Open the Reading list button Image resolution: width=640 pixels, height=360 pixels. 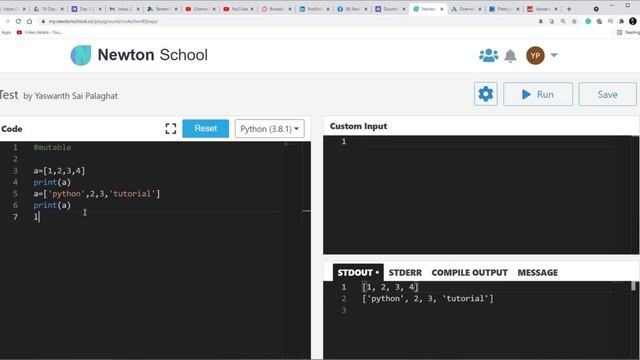click(629, 32)
